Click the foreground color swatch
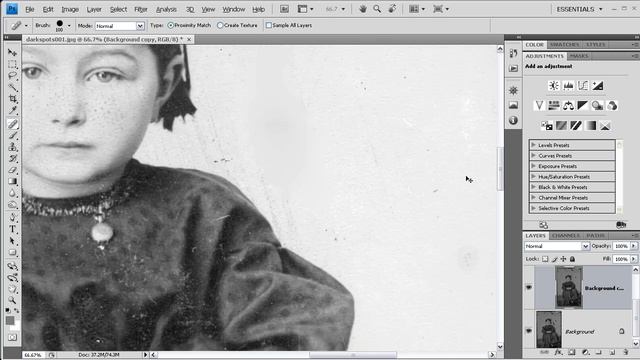Image resolution: width=640 pixels, height=360 pixels. [x=10, y=320]
